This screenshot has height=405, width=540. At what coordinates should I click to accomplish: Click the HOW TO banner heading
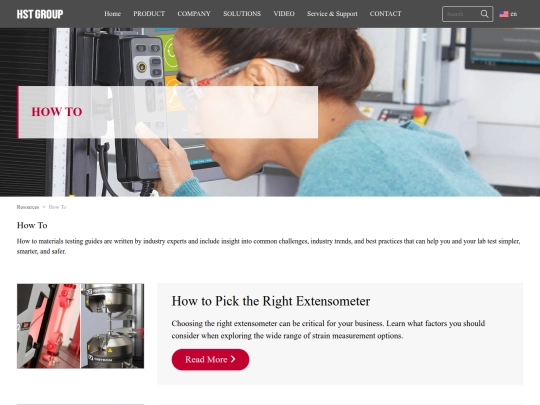pyautogui.click(x=57, y=112)
